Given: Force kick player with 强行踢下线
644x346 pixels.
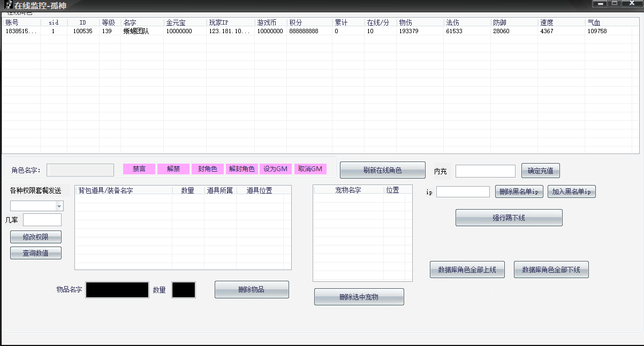Looking at the screenshot, I should (x=509, y=218).
